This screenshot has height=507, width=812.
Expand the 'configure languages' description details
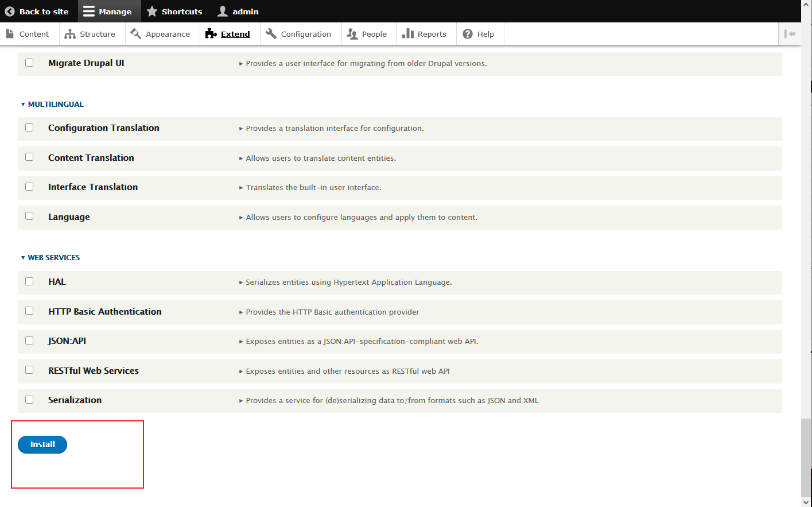tap(358, 218)
